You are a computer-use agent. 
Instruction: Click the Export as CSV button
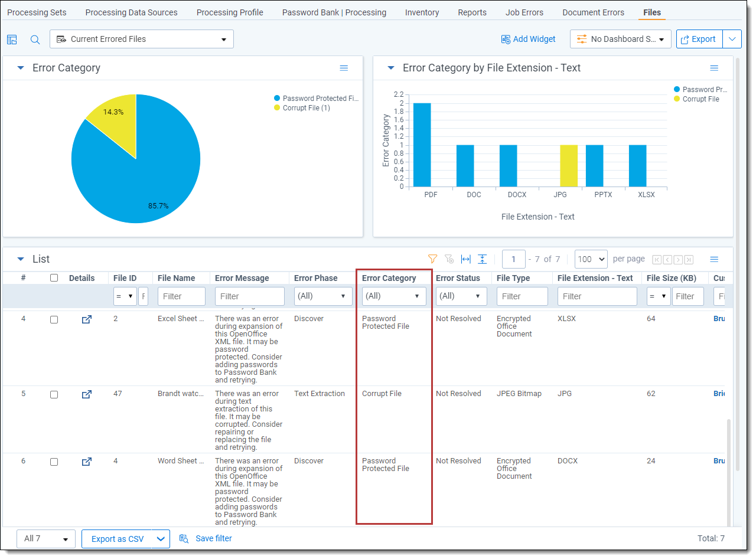(118, 539)
